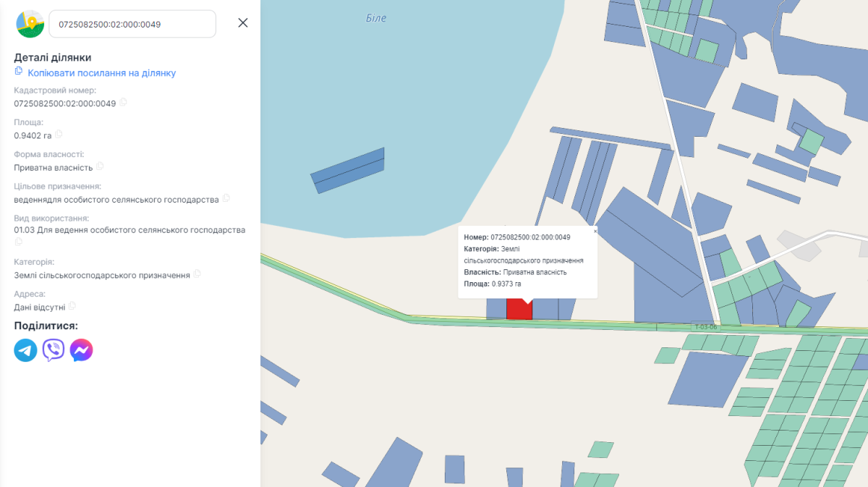868x487 pixels.
Task: Copy the 'Категорія' land category value
Action: click(197, 274)
